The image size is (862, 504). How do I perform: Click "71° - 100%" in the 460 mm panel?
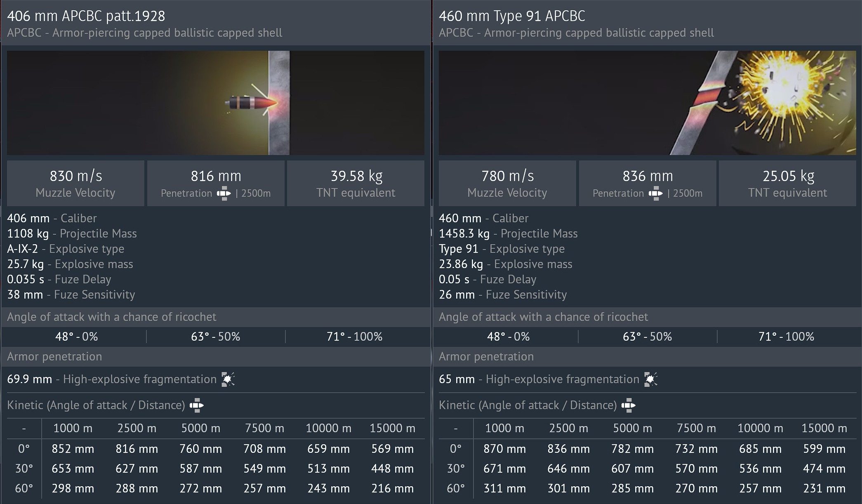coord(787,337)
